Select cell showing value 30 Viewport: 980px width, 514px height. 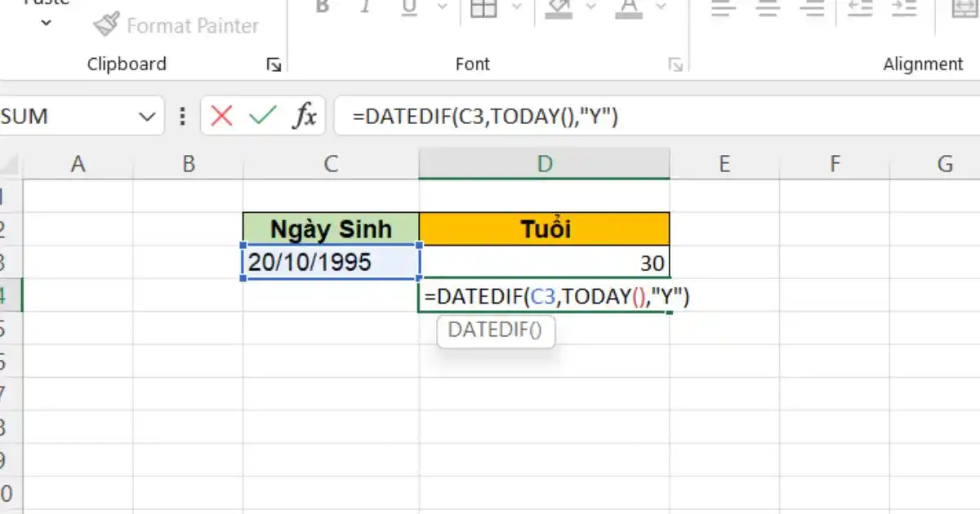coord(545,262)
